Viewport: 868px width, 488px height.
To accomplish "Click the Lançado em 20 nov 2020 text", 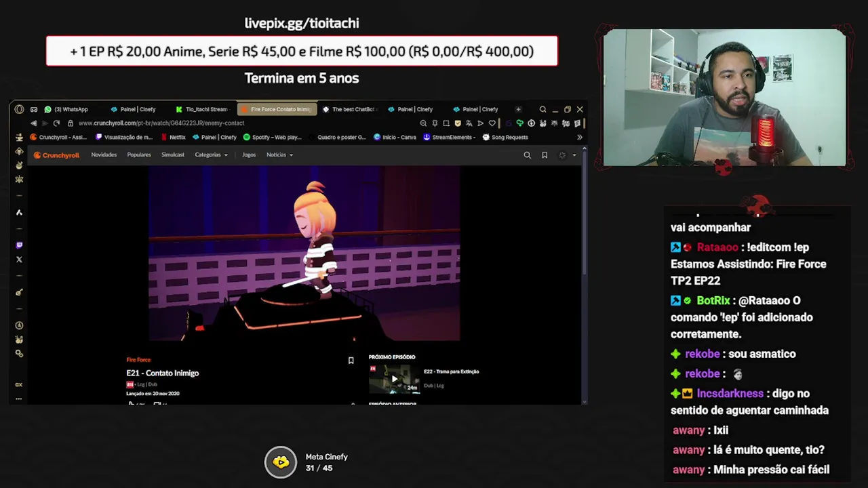I will pos(153,394).
